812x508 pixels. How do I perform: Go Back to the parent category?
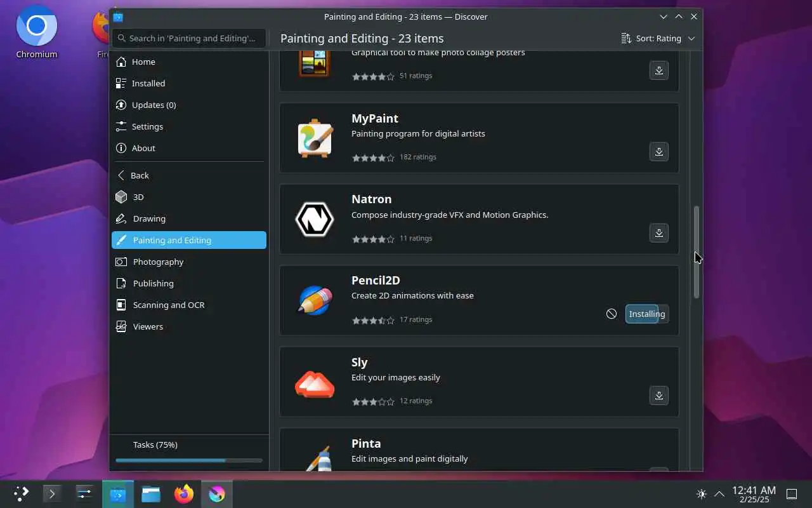click(189, 175)
